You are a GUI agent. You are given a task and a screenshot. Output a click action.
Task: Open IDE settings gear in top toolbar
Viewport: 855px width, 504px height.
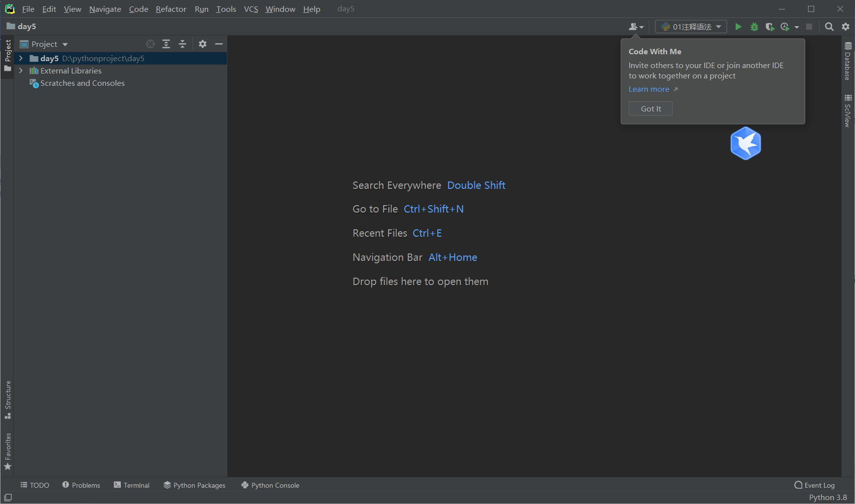pos(846,27)
